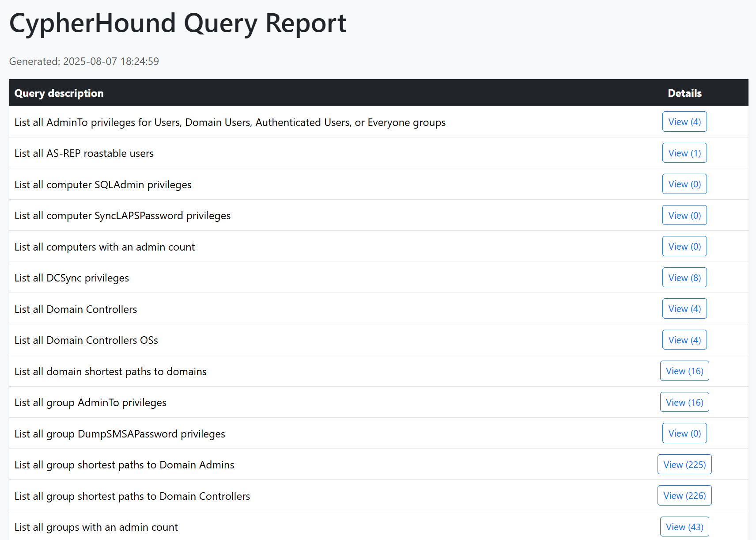Viewport: 756px width, 540px height.
Task: Click View (0) for SyncLAPSPassword privileges
Action: [684, 215]
